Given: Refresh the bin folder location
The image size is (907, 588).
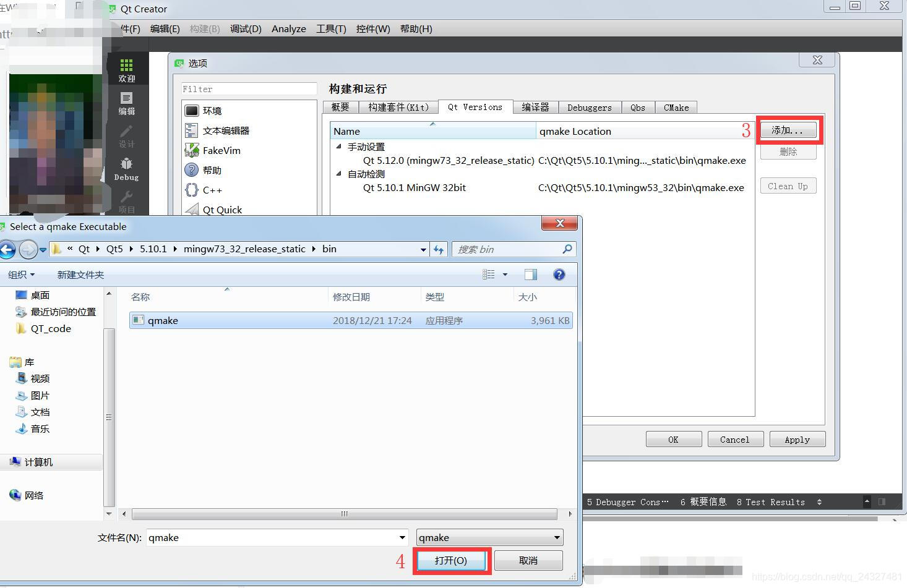Looking at the screenshot, I should [439, 249].
